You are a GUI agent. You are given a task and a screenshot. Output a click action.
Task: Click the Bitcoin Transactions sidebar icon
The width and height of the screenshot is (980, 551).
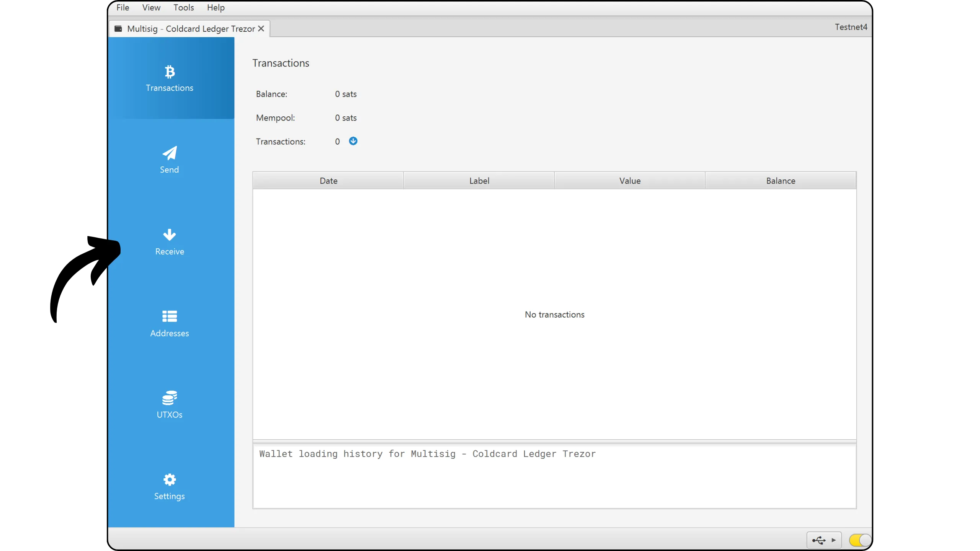click(170, 72)
